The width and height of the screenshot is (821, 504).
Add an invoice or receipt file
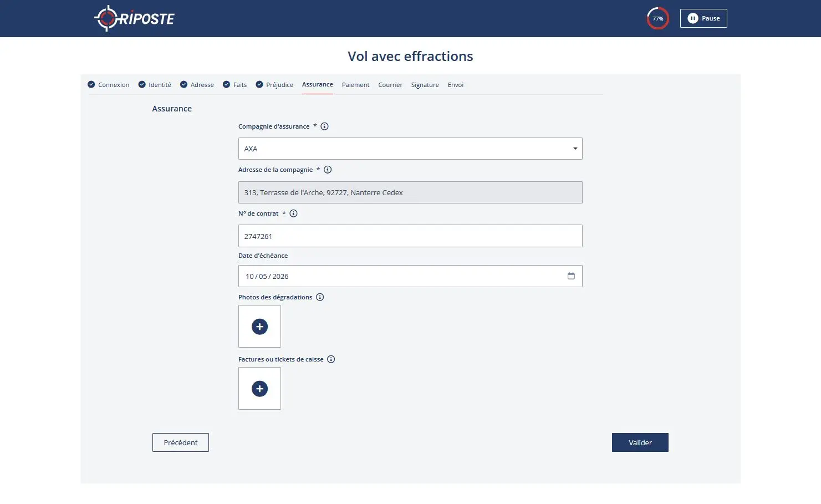pos(259,389)
